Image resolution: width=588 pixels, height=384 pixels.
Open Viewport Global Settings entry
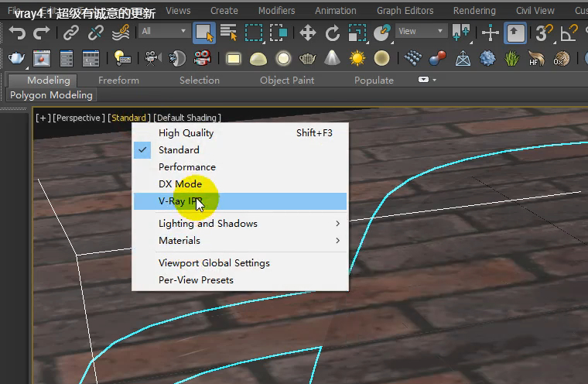tap(214, 263)
